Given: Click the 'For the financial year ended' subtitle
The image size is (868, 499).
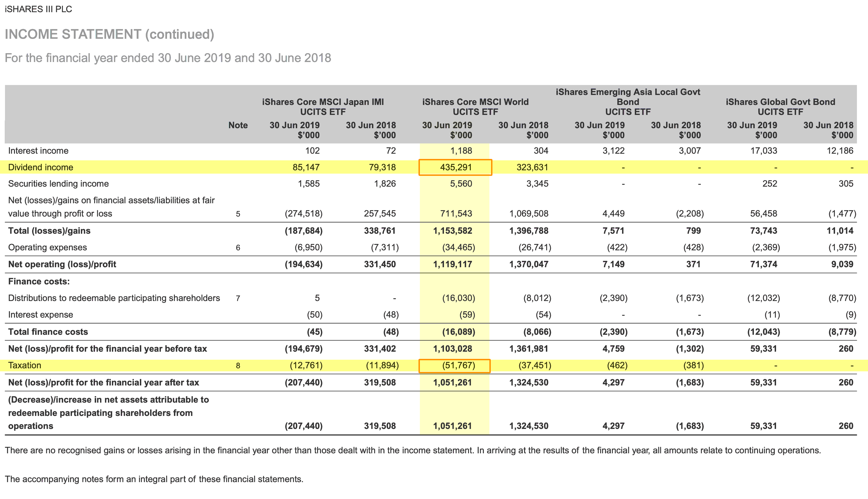Looking at the screenshot, I should pos(168,58).
